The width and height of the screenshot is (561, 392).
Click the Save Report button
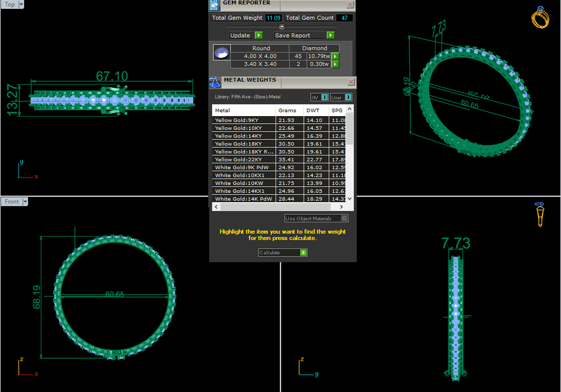point(300,35)
